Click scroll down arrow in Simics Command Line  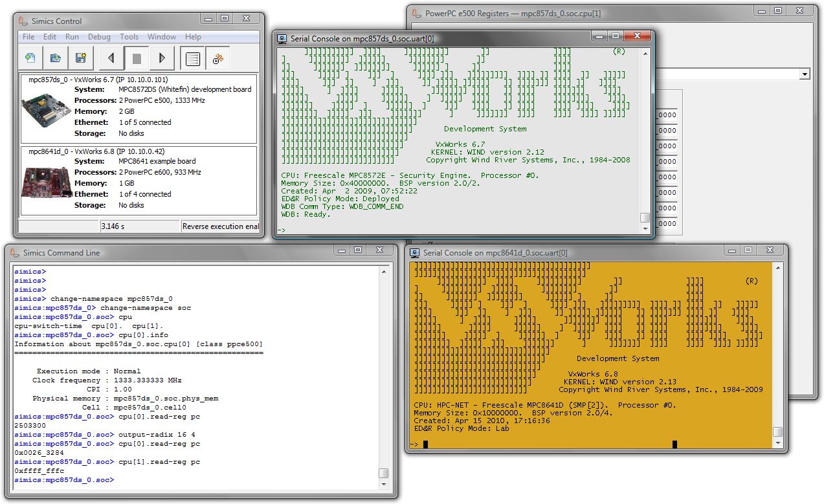coord(384,485)
